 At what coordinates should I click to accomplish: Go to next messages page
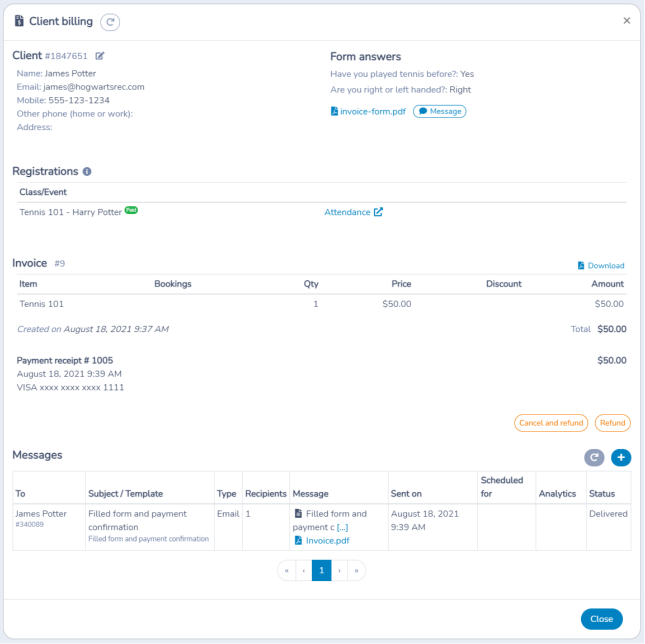(340, 570)
